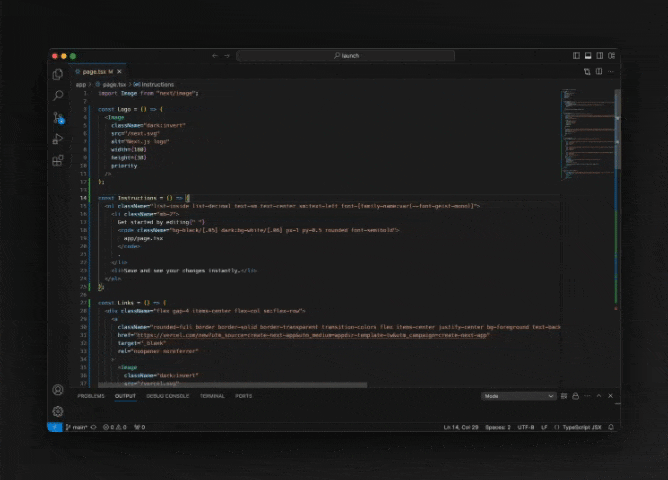Click the vercel.com href URL text
668x480 pixels.
pos(313,335)
